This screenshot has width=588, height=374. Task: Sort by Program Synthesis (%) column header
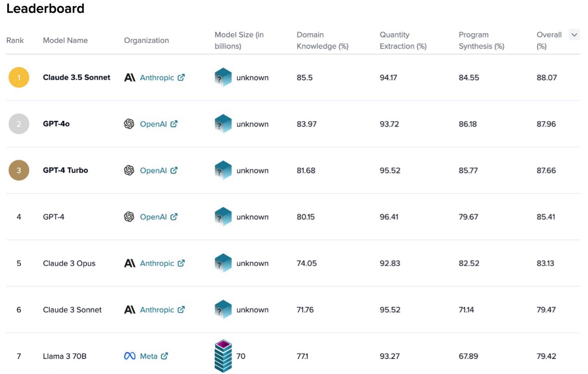[481, 41]
